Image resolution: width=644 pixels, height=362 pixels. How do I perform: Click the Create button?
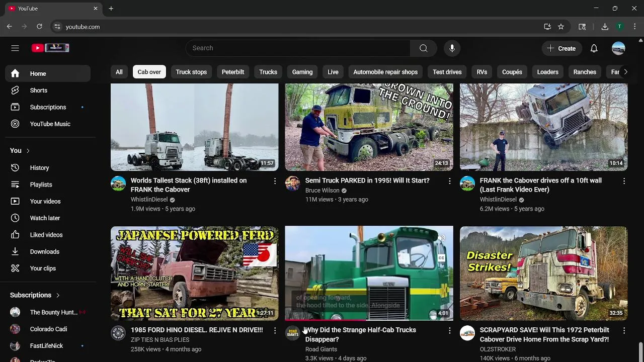click(561, 48)
